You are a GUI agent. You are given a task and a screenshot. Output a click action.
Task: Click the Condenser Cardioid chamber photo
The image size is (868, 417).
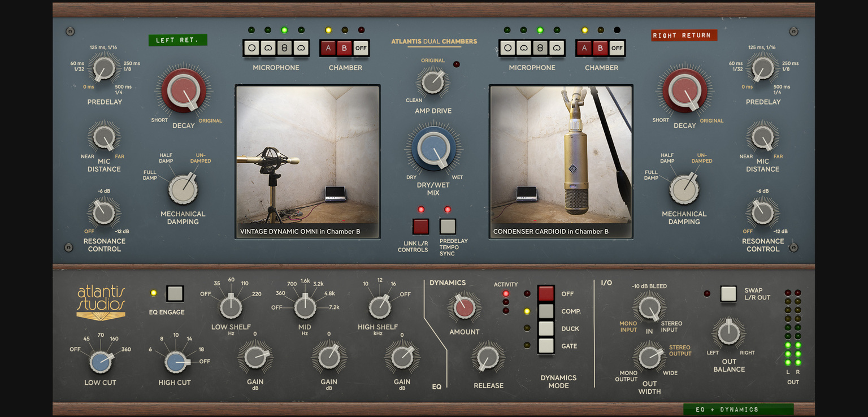coord(561,162)
